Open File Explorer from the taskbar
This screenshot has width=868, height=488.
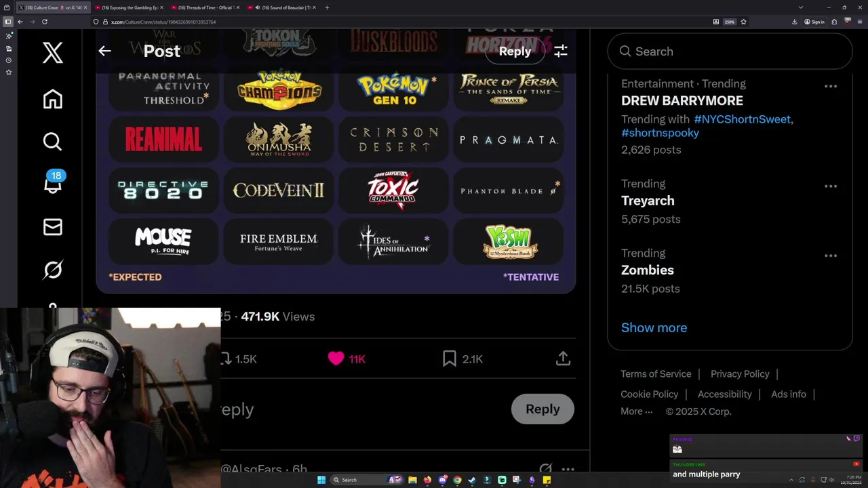coord(412,480)
